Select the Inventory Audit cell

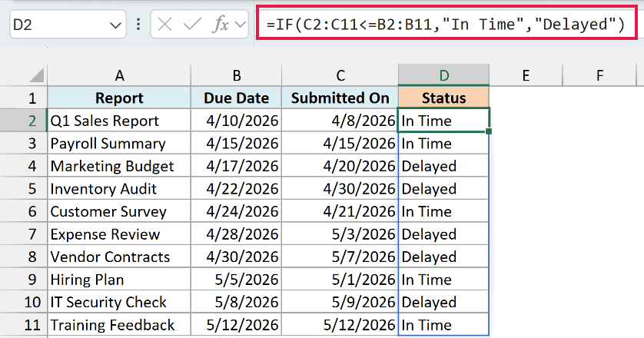[119, 188]
